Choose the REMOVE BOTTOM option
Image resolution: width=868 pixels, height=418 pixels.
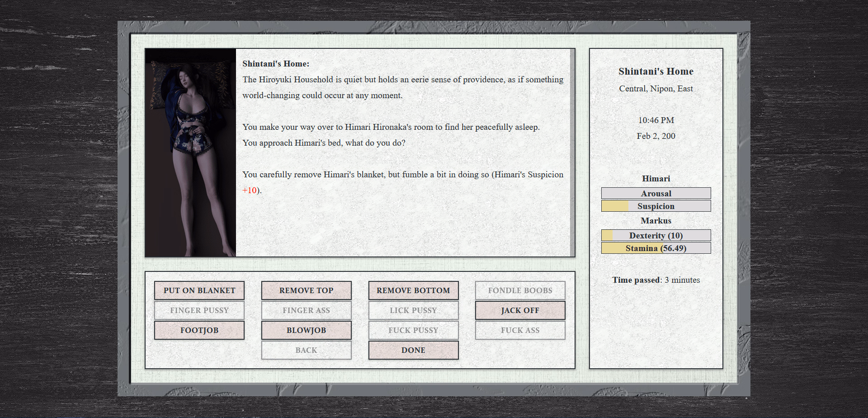413,290
